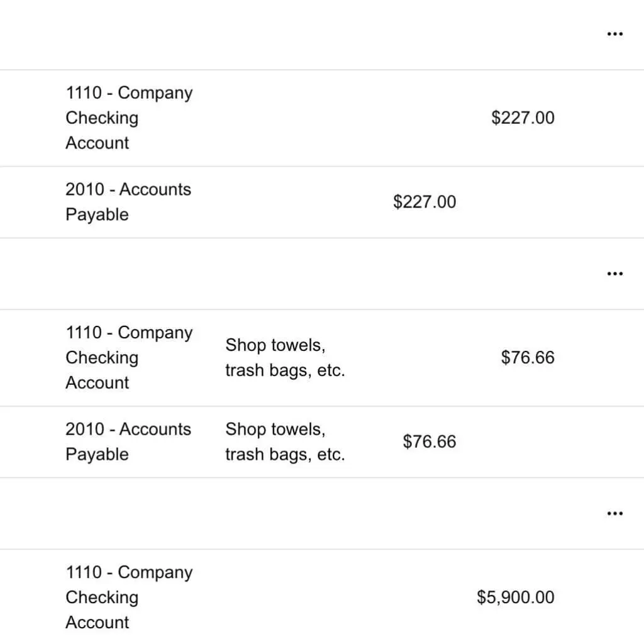644x644 pixels.
Task: Click the second Shop towels description text
Action: coord(285,441)
